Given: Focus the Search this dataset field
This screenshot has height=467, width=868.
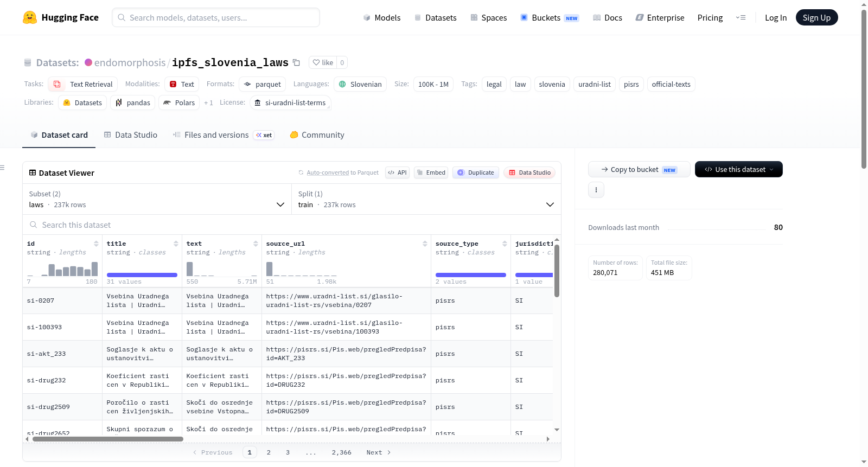Looking at the screenshot, I should click(292, 225).
